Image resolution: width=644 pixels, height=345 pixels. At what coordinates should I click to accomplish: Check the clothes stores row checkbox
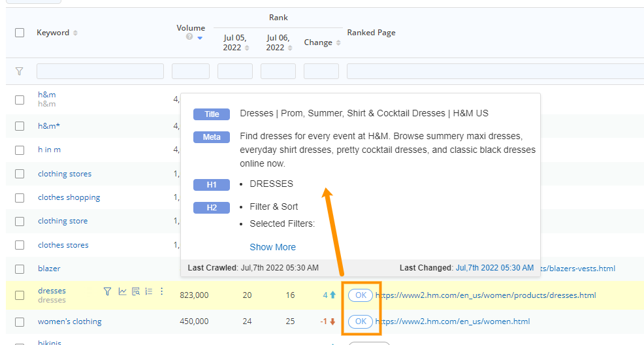(x=20, y=245)
